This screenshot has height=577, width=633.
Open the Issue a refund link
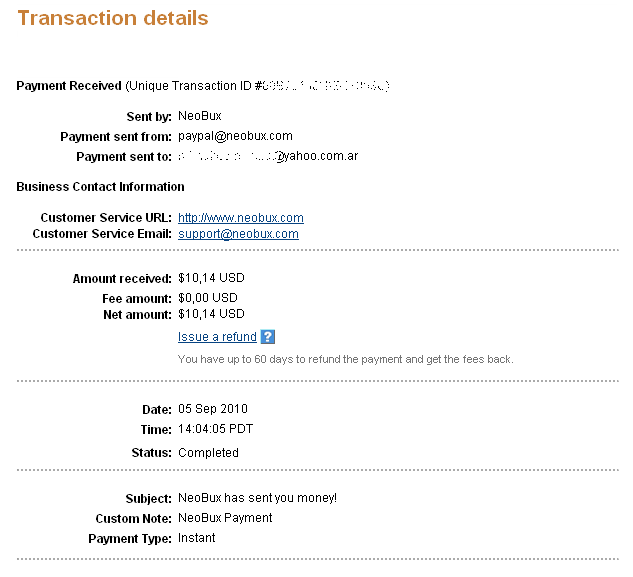click(x=217, y=337)
